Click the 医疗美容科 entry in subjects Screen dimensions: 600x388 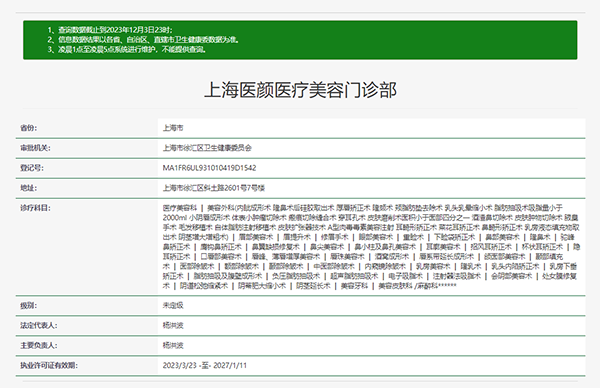point(179,208)
